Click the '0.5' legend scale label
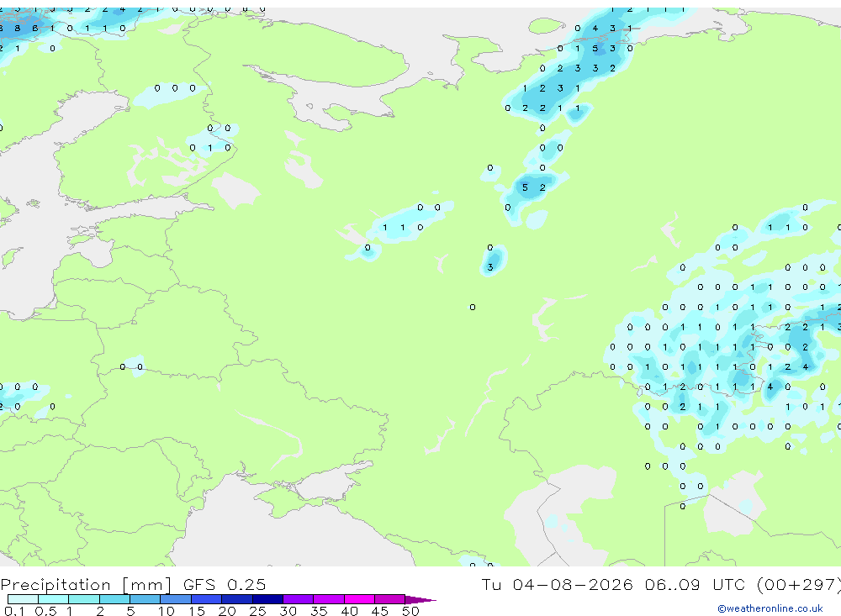The width and height of the screenshot is (841, 616). click(x=45, y=611)
